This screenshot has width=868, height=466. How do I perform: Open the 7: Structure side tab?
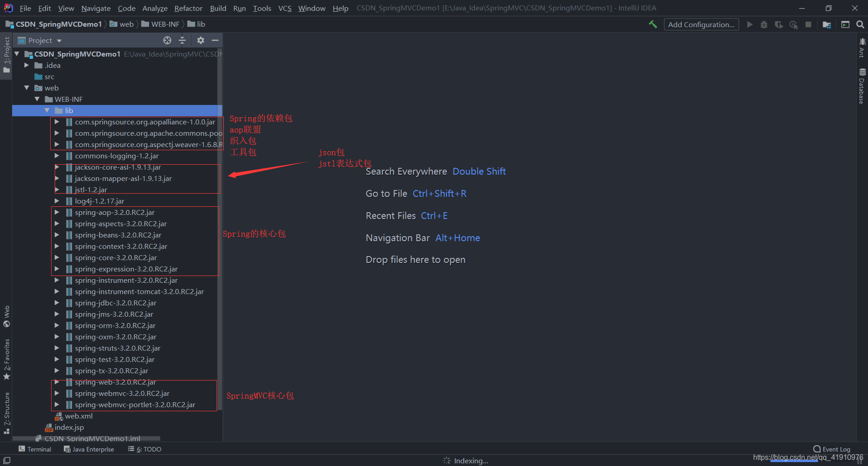point(6,413)
